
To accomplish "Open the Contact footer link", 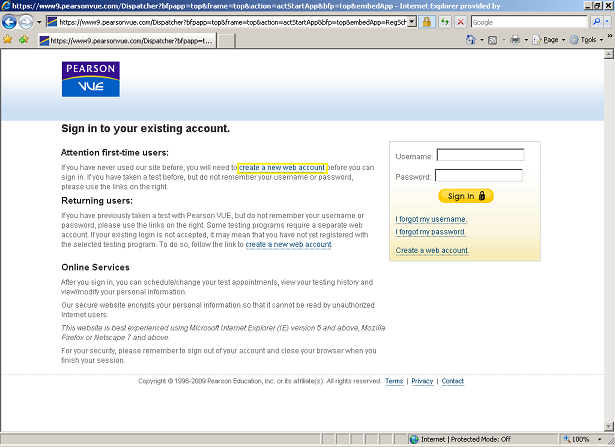I will tap(453, 381).
